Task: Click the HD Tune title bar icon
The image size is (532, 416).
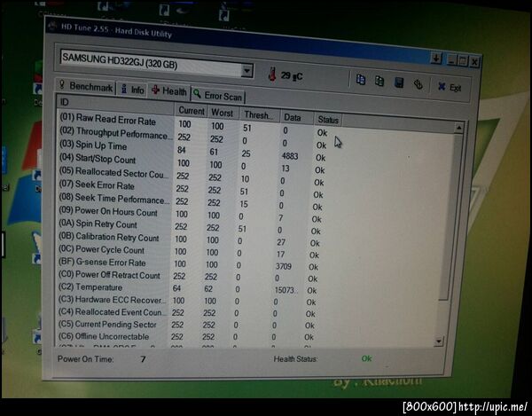Action: point(52,25)
